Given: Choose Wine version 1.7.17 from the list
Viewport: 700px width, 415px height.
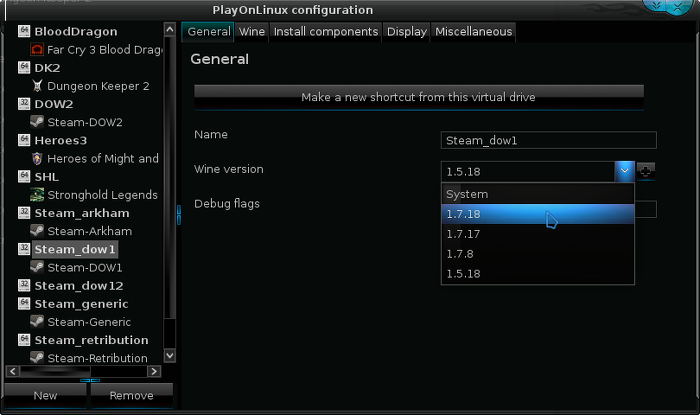Looking at the screenshot, I should (x=538, y=234).
